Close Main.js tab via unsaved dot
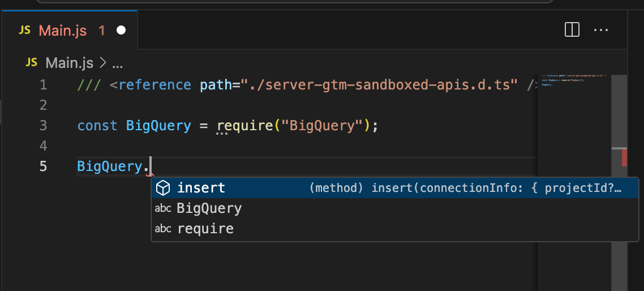Screen dimensions: 644x291 click(121, 31)
